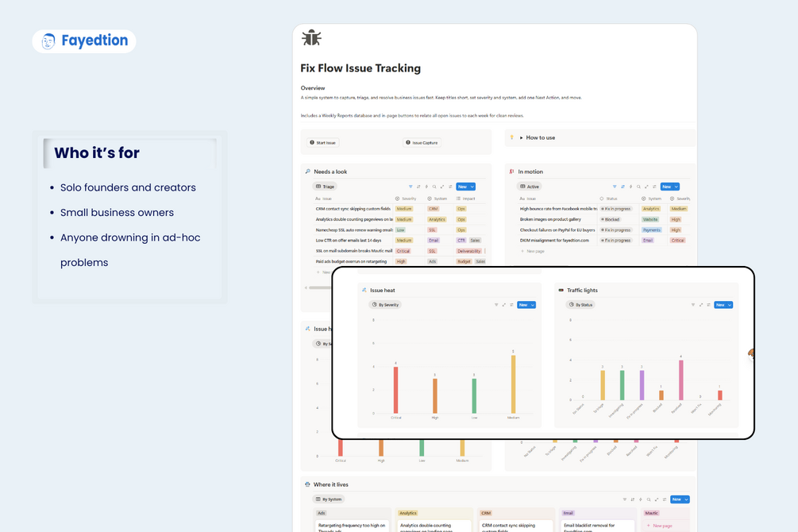Image resolution: width=798 pixels, height=532 pixels.
Task: Open 'Broken images on product gallery' row
Action: 550,219
